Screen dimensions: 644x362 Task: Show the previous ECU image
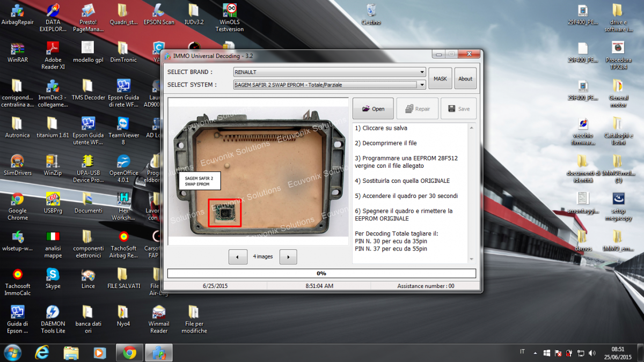238,257
